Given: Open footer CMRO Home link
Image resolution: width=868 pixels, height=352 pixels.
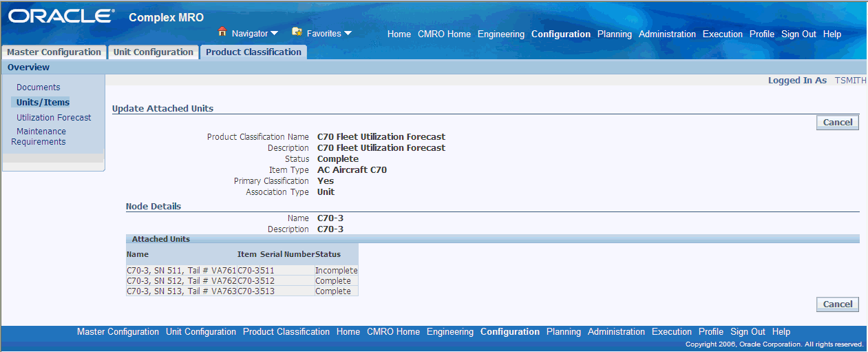Looking at the screenshot, I should click(393, 332).
